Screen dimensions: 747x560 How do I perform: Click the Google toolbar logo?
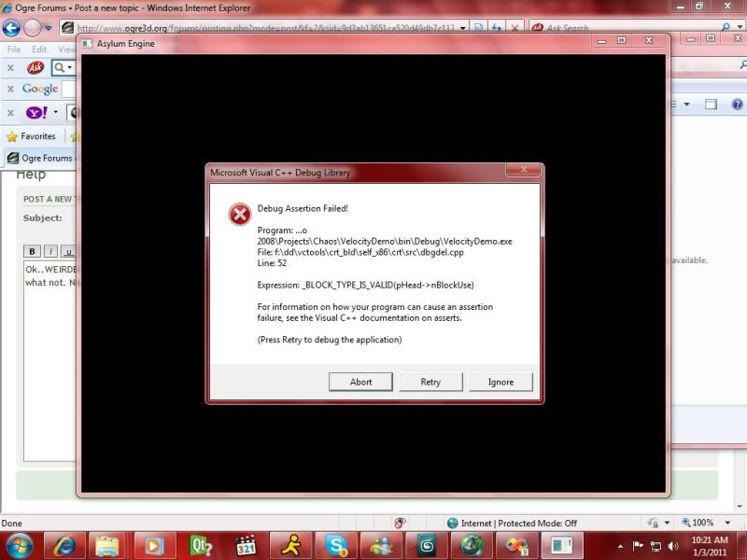40,89
